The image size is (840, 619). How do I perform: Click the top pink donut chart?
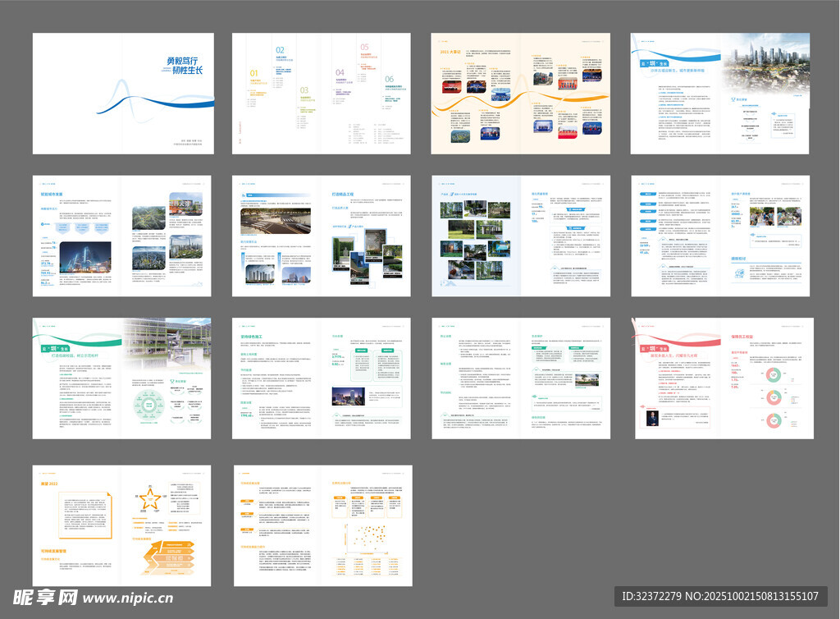point(772,375)
